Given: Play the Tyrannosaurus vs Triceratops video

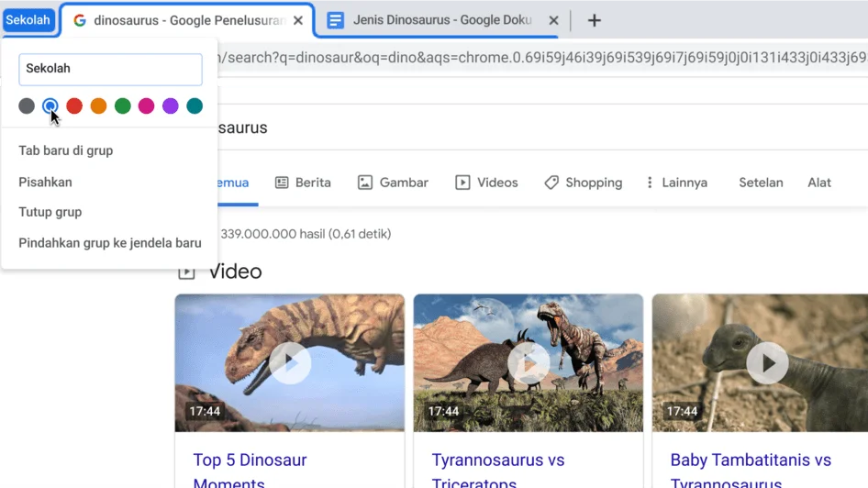Looking at the screenshot, I should 529,363.
